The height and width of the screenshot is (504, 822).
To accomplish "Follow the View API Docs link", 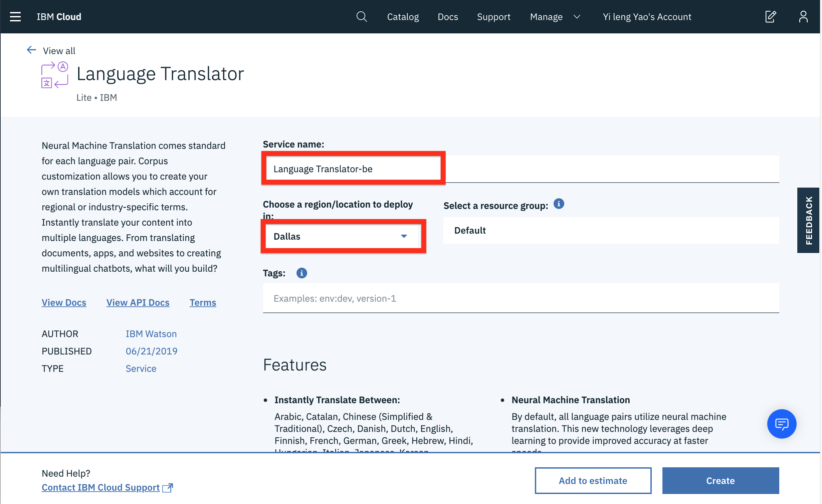I will pos(138,302).
